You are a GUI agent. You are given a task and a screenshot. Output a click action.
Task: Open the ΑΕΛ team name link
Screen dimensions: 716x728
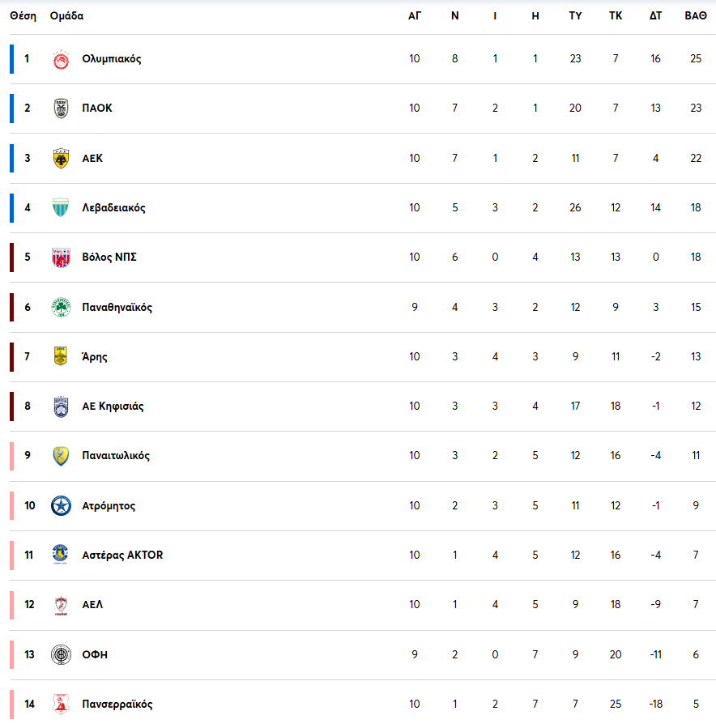click(x=92, y=605)
